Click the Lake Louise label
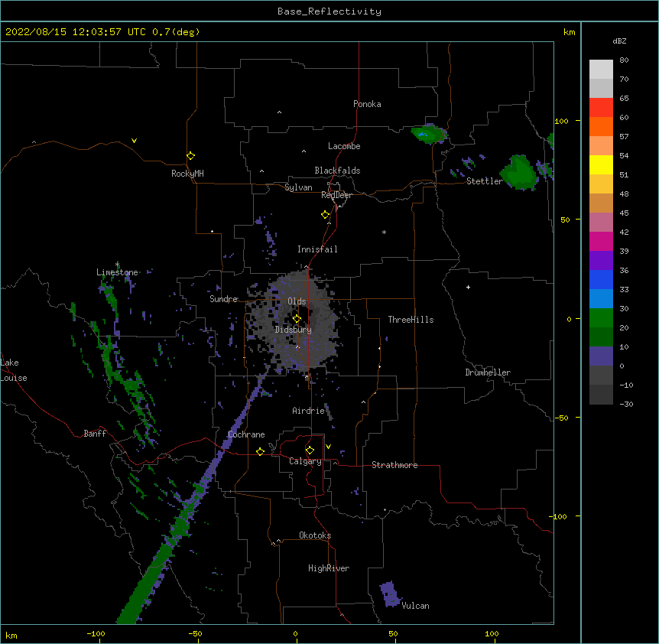This screenshot has width=659, height=644. (14, 370)
